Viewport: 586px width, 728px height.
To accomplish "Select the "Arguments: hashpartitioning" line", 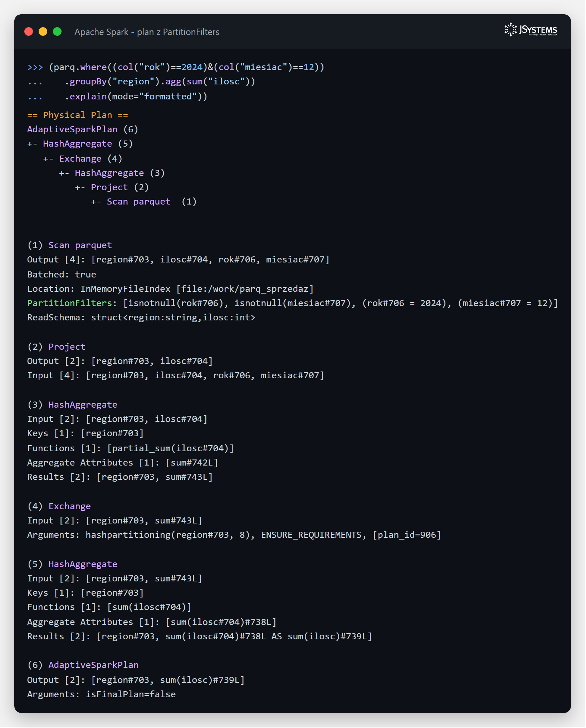I will (234, 535).
